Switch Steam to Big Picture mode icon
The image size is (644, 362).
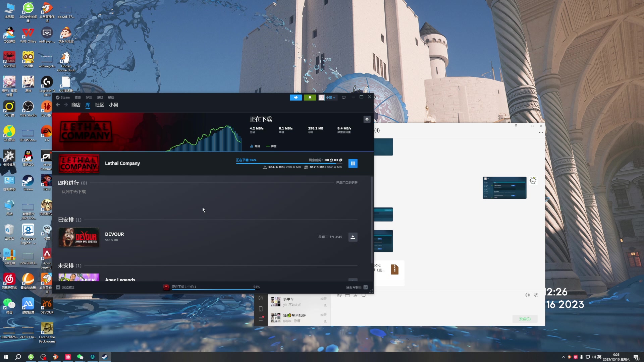pos(343,98)
